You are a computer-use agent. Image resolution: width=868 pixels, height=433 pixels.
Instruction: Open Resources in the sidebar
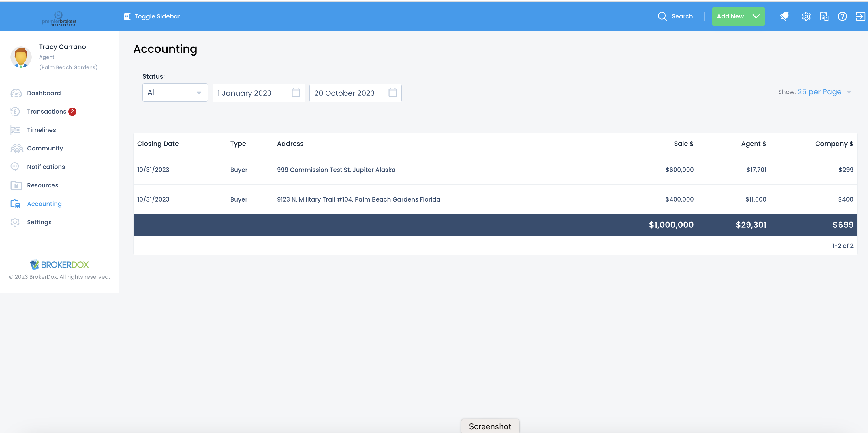(42, 185)
